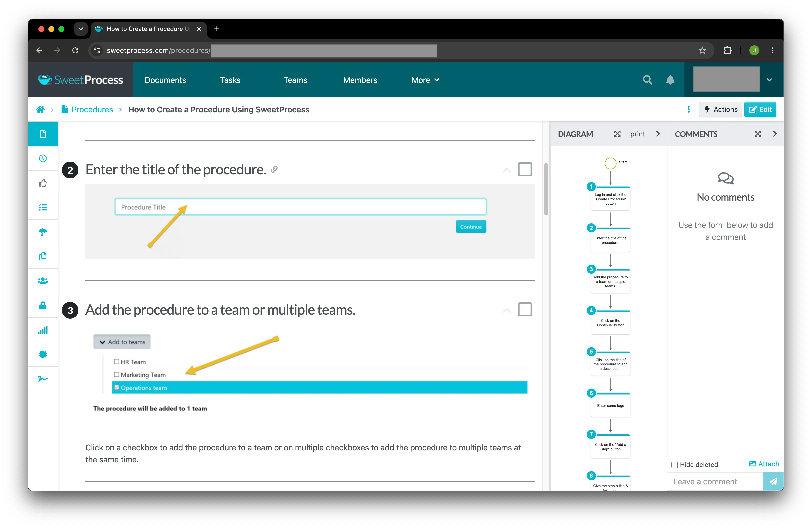Image resolution: width=812 pixels, height=528 pixels.
Task: Click the search magnifier in header
Action: pyautogui.click(x=647, y=80)
